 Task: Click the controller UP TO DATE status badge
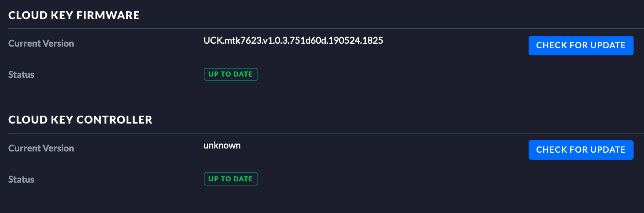(x=231, y=179)
